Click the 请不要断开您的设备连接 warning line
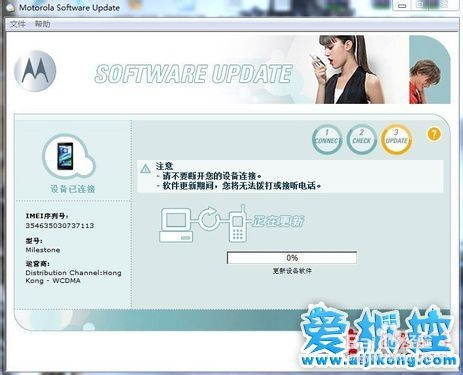 click(x=212, y=176)
